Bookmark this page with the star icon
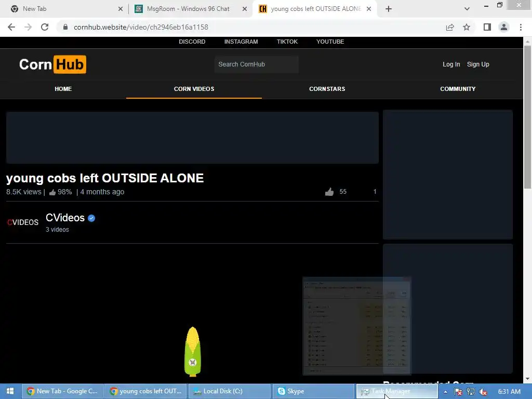This screenshot has height=399, width=532. (x=467, y=27)
